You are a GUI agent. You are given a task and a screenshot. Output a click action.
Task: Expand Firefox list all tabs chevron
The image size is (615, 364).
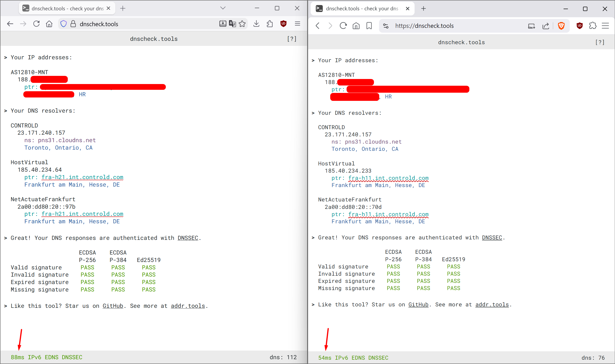[223, 8]
